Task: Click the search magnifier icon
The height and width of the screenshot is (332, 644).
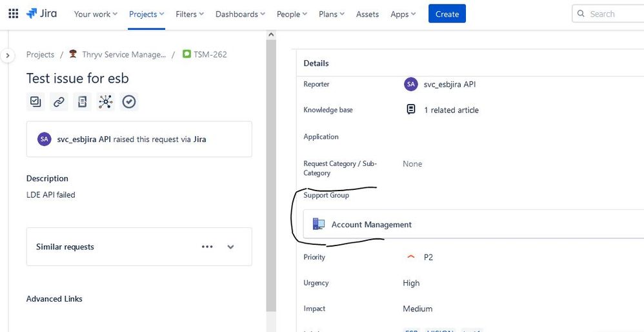Action: click(x=581, y=14)
